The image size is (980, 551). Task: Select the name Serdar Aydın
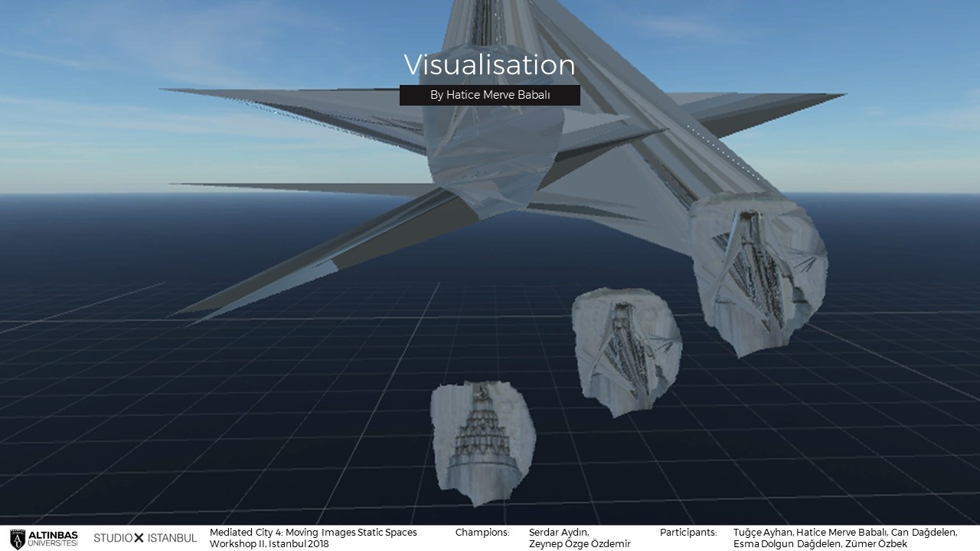559,532
